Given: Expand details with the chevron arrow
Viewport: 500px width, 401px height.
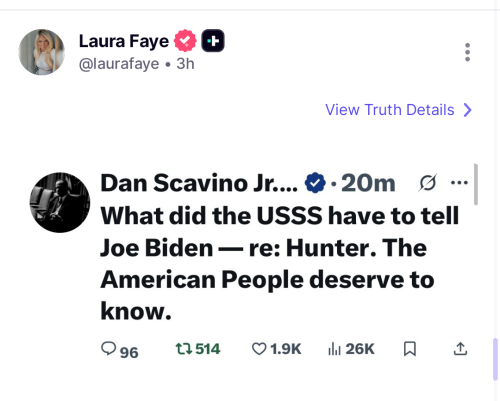Looking at the screenshot, I should point(468,110).
